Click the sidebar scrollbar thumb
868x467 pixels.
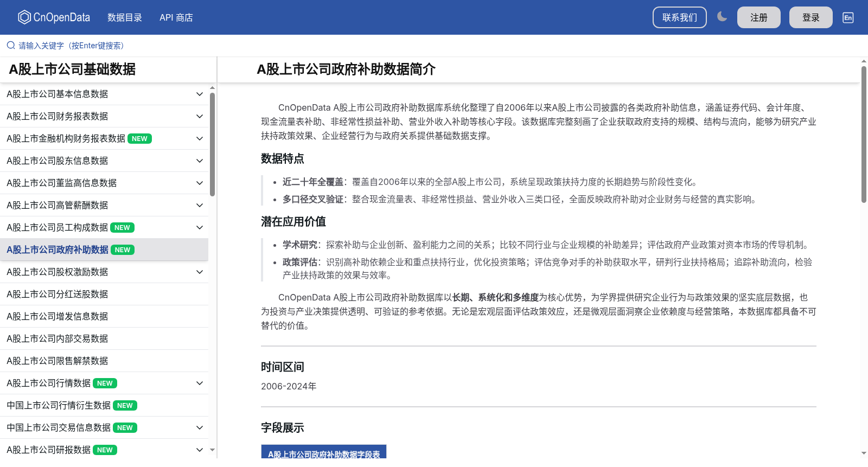212,144
